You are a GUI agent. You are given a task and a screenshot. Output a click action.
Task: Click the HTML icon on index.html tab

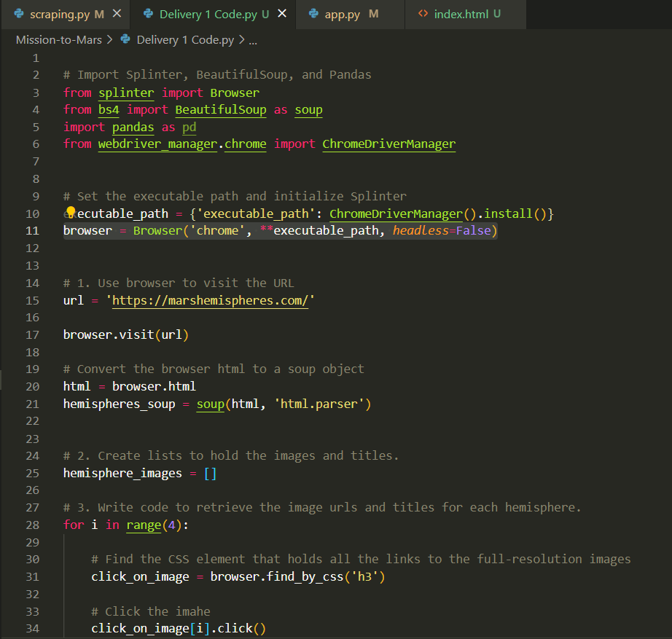(423, 14)
